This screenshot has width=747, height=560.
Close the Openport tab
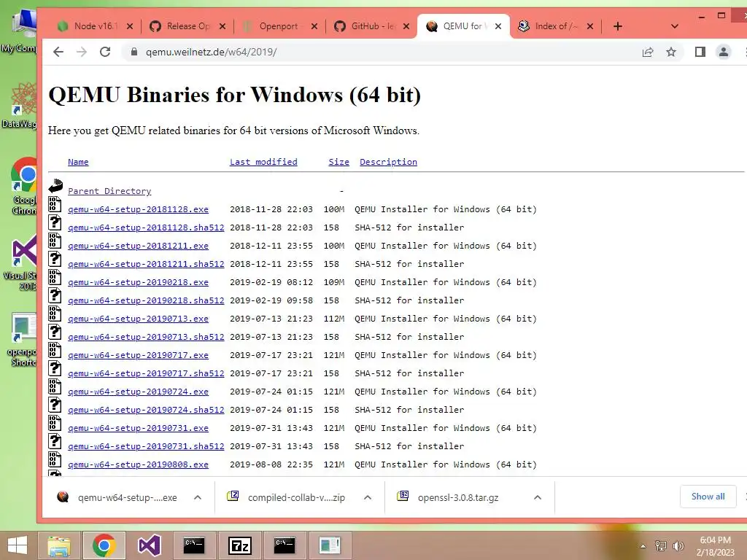(314, 26)
